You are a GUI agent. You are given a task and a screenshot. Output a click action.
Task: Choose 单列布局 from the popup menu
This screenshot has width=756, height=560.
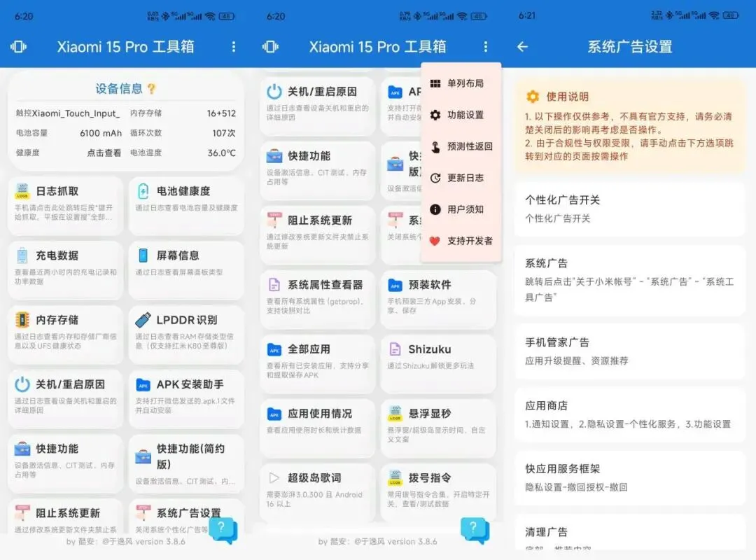point(461,83)
